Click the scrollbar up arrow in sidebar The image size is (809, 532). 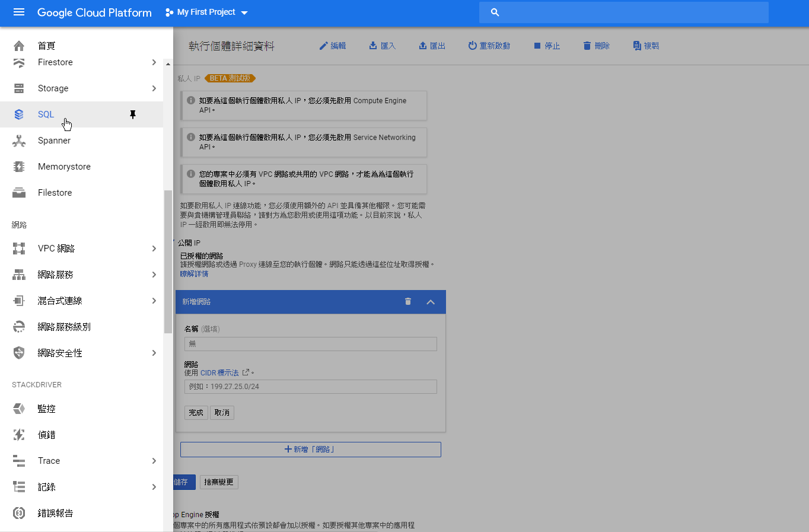click(168, 64)
